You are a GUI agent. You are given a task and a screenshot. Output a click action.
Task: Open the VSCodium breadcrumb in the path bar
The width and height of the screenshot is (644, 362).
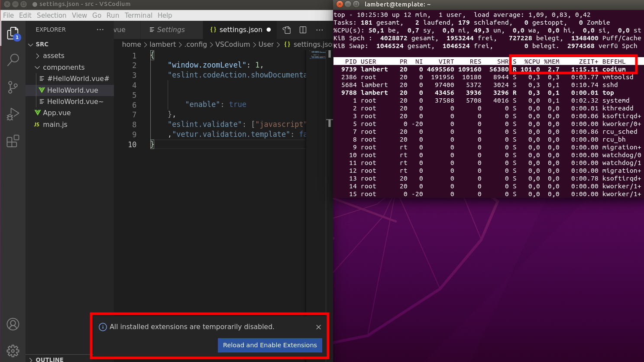[233, 44]
